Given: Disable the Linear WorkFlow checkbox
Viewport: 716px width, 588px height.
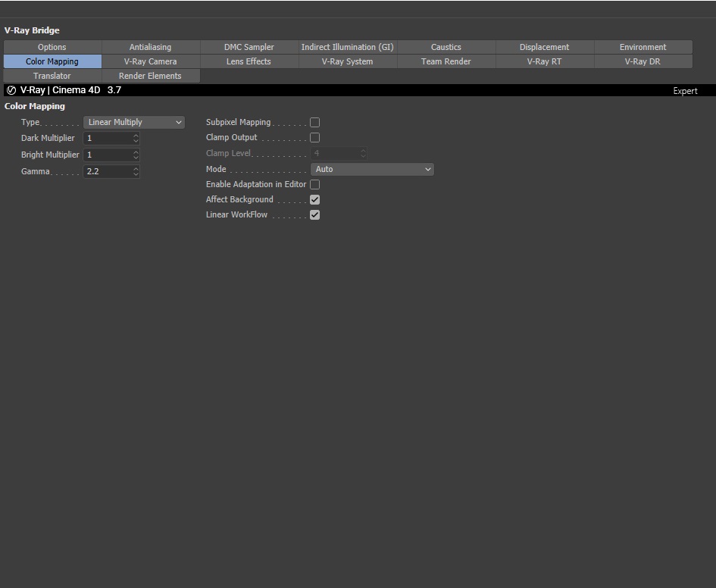Looking at the screenshot, I should coord(314,214).
